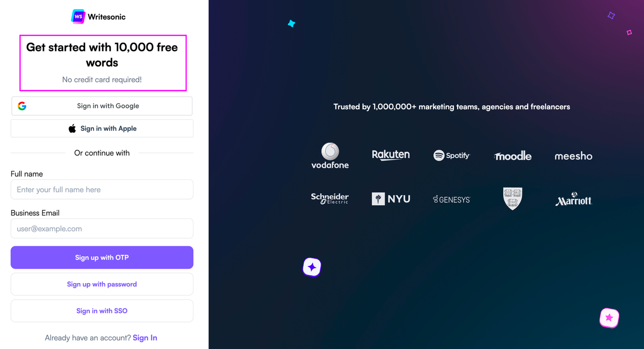The width and height of the screenshot is (644, 349).
Task: Select the Full name input field
Action: (x=102, y=189)
